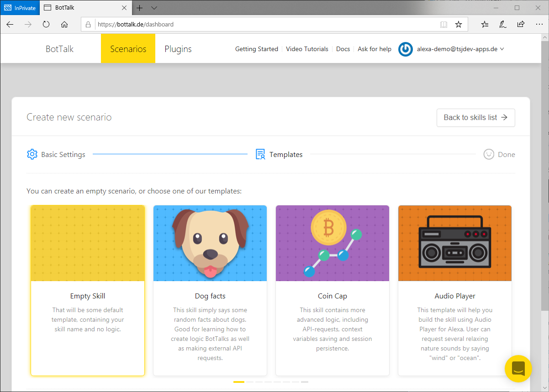
Task: Switch to the Plugins tab
Action: pos(178,49)
